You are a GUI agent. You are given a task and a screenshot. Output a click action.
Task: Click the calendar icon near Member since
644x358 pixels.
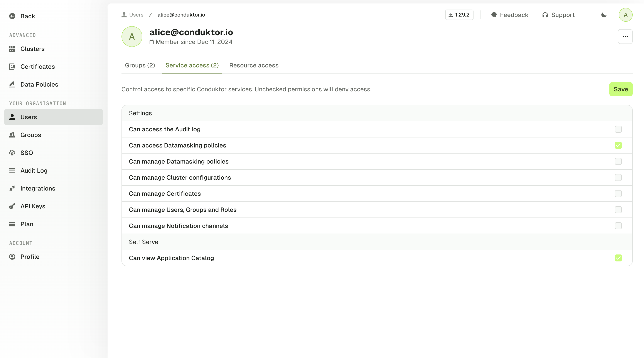[x=152, y=42]
